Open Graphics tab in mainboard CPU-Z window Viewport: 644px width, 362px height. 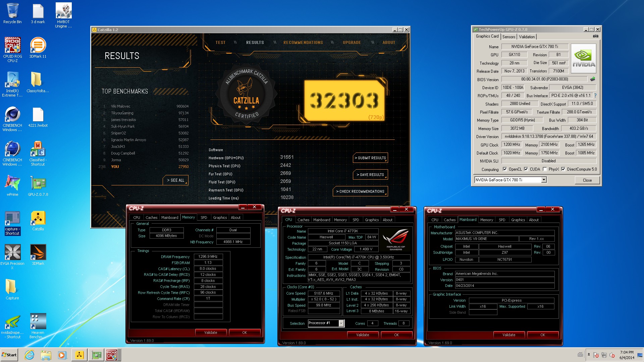[x=518, y=220]
